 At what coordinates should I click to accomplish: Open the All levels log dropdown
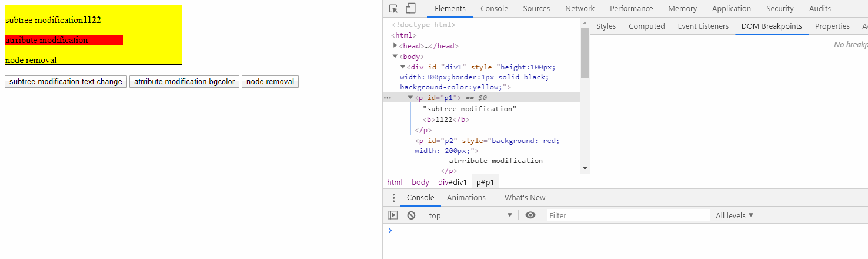[x=735, y=215]
